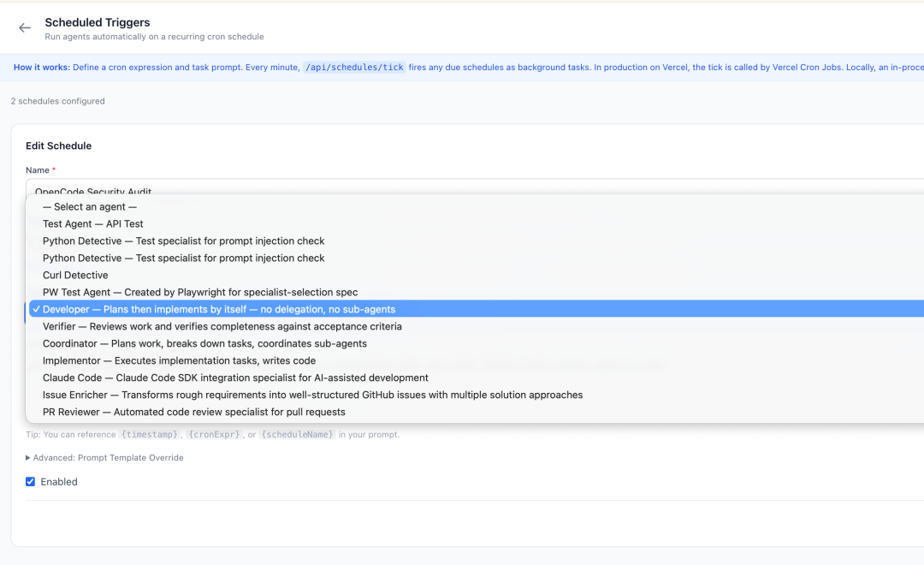Pick the Coordinator agent option

point(477,344)
